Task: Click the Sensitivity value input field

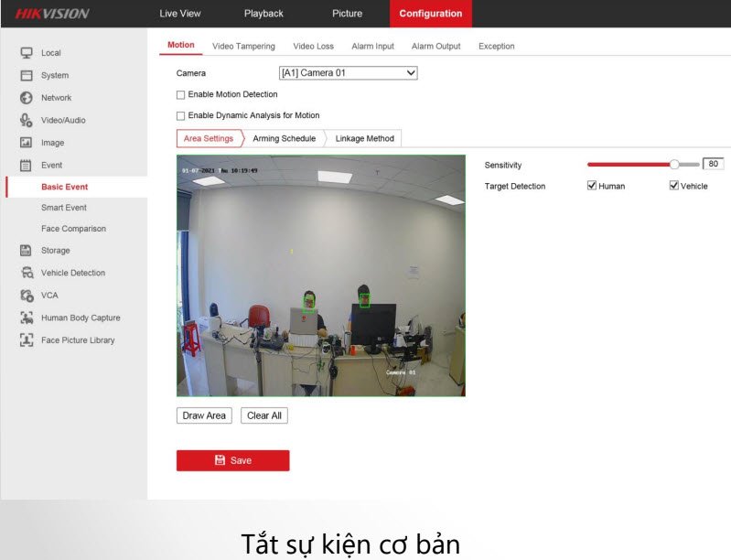Action: click(713, 165)
